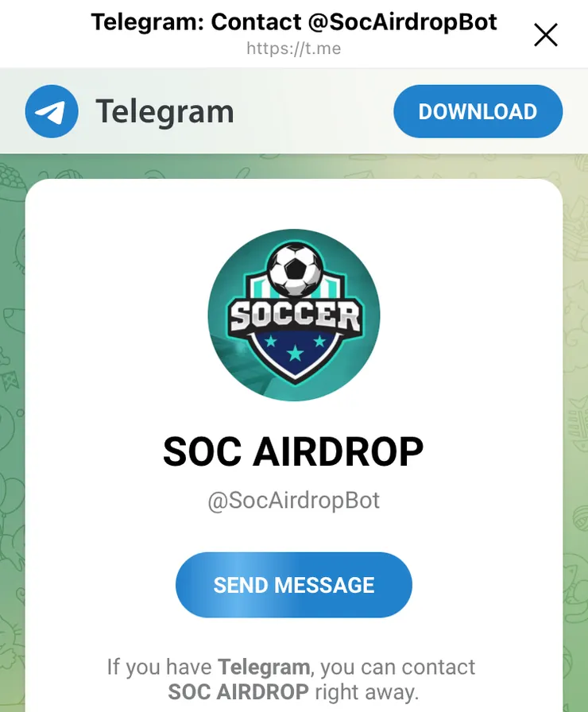Open the SOC AIRDROP soccer avatar
The height and width of the screenshot is (712, 588).
pos(294,315)
